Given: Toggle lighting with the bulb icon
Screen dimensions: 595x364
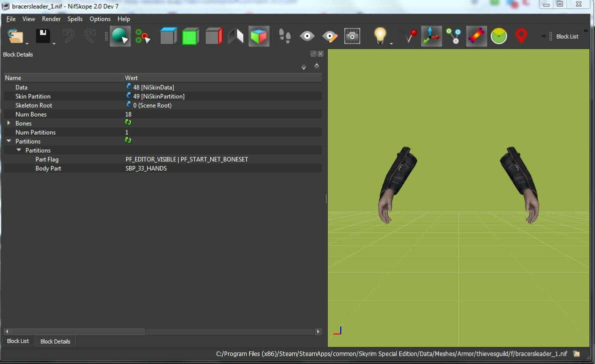Looking at the screenshot, I should pyautogui.click(x=380, y=36).
